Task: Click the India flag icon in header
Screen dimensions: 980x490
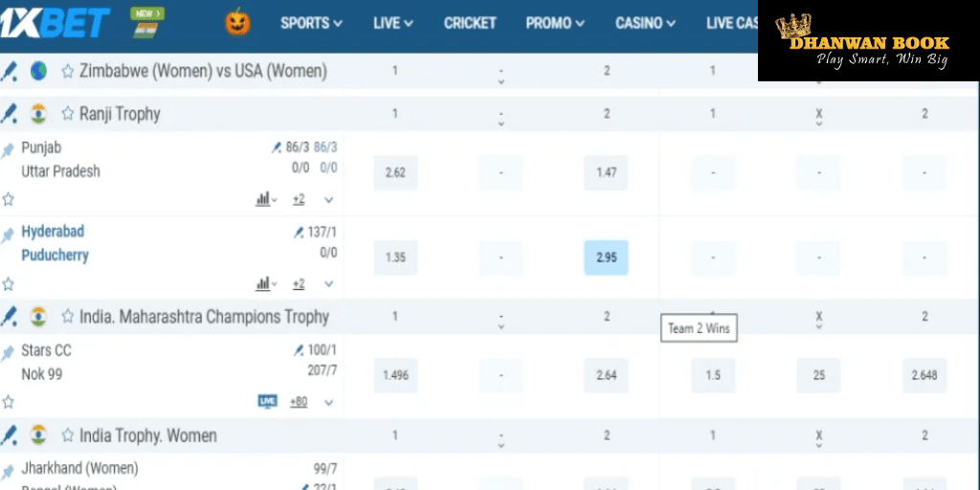Action: [x=146, y=29]
